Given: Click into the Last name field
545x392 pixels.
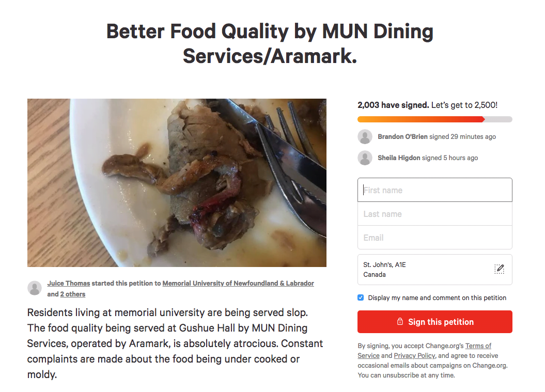Looking at the screenshot, I should pos(434,214).
